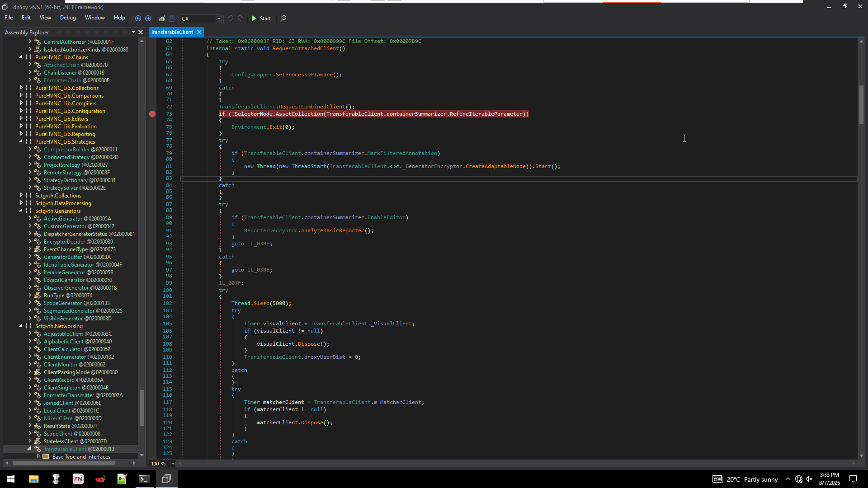Open an assembly via the open folder icon

(x=161, y=19)
